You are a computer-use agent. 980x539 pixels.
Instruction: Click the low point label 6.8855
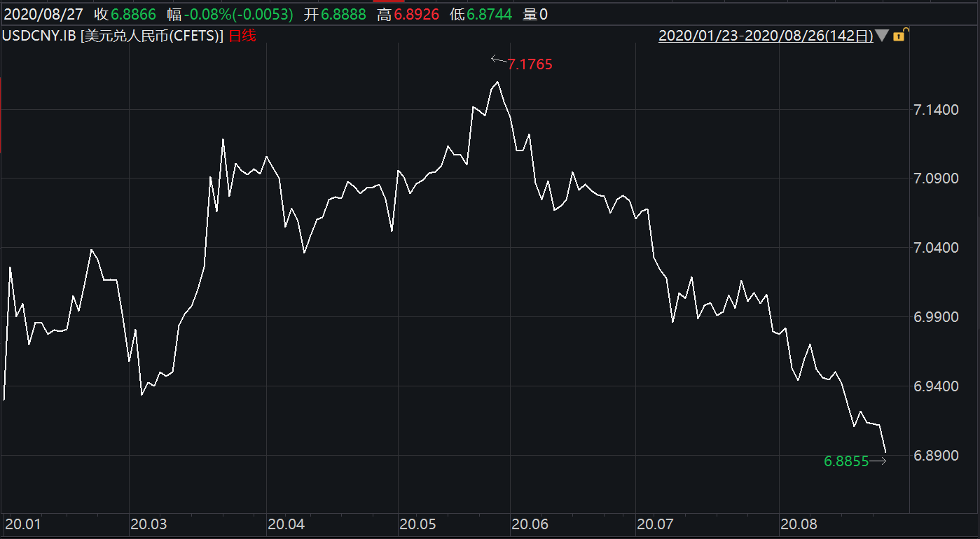pyautogui.click(x=846, y=461)
